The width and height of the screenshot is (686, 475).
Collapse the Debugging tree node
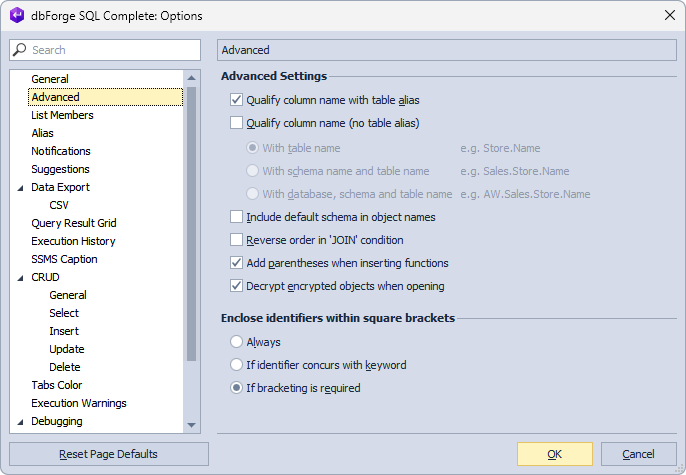(x=20, y=422)
